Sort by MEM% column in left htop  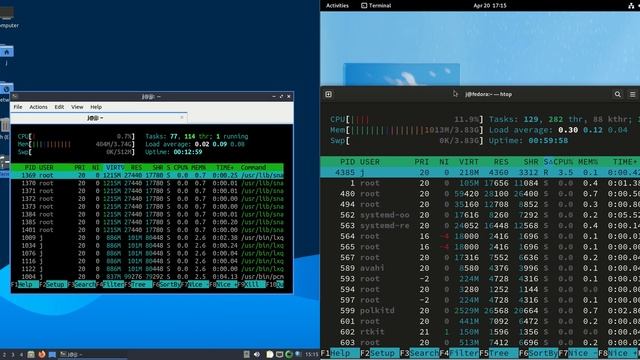click(198, 167)
